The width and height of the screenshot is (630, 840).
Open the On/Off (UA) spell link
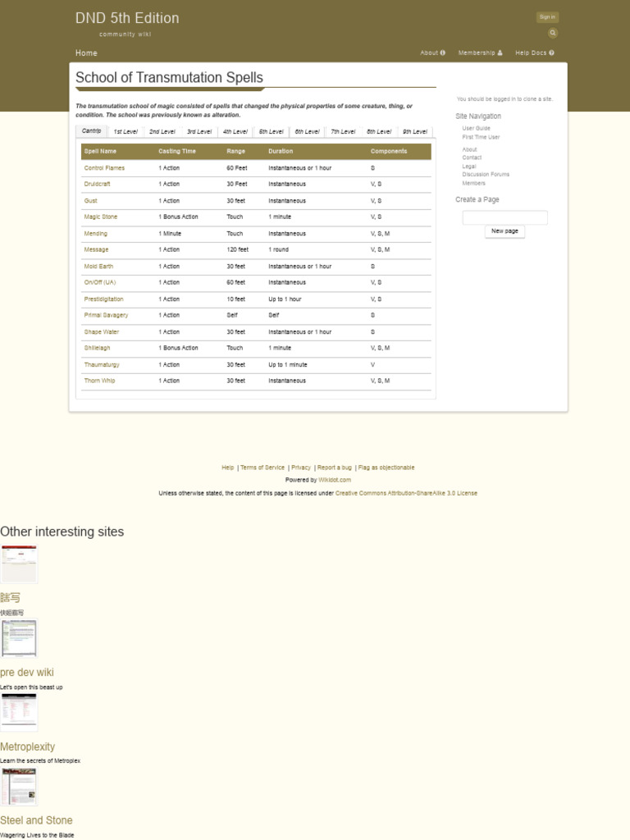coord(99,282)
